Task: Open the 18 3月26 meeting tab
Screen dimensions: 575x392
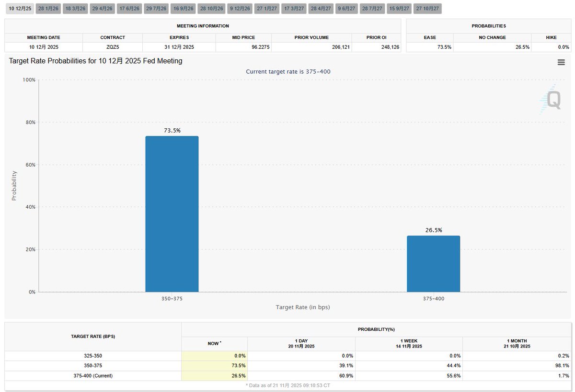Action: point(75,9)
